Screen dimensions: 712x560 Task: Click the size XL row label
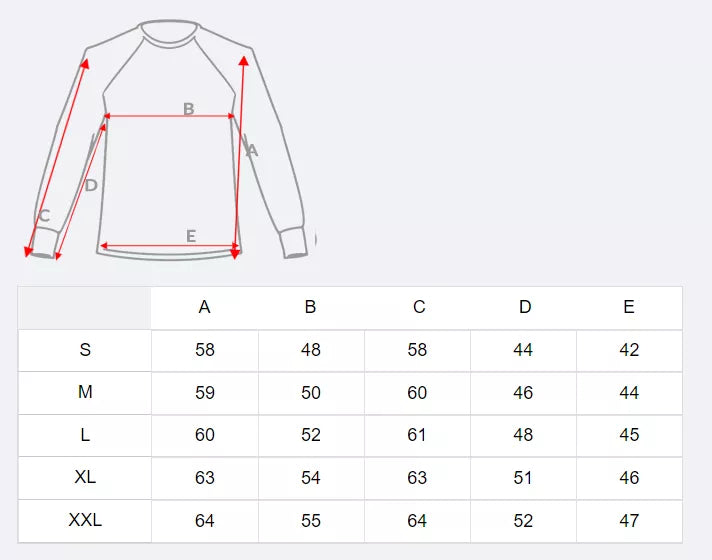(85, 478)
